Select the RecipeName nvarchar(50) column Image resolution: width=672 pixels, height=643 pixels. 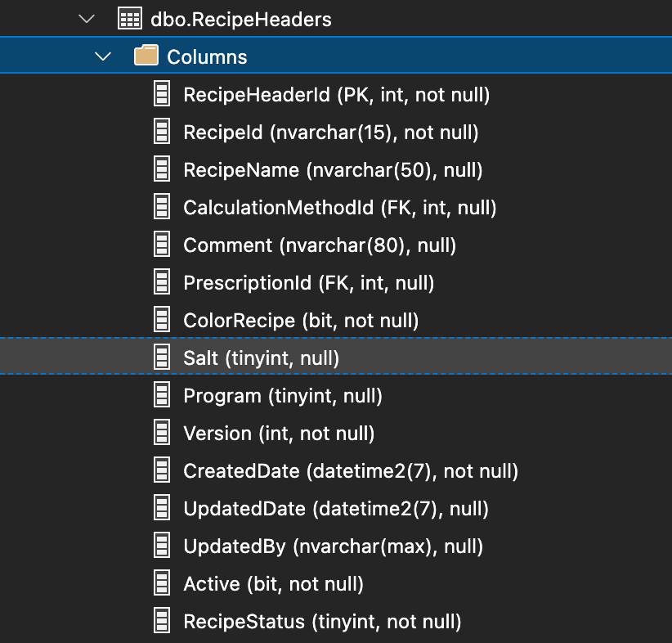click(333, 170)
